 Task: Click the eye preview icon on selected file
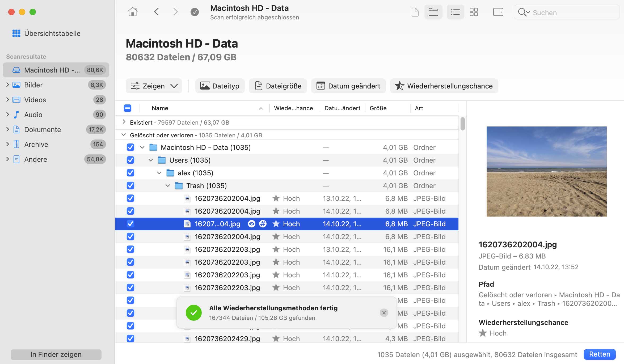point(251,224)
